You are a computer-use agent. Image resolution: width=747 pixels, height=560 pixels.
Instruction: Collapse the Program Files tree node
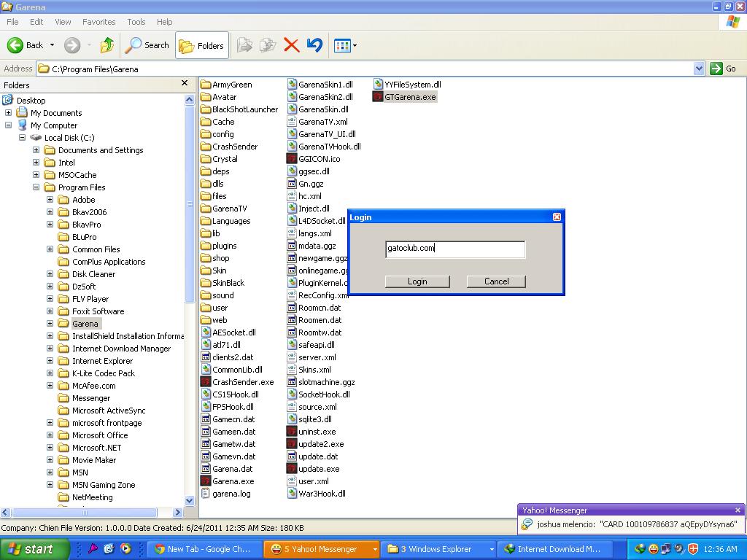click(x=36, y=187)
